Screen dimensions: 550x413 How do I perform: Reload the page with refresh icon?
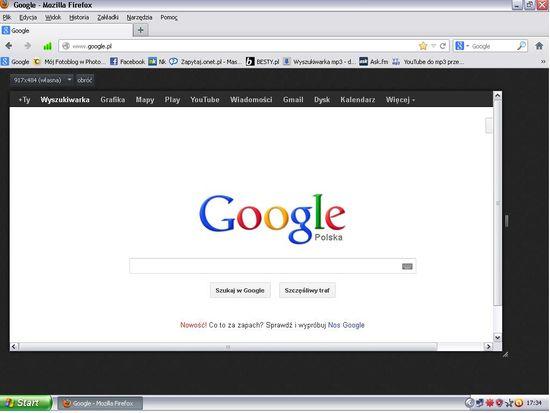pos(443,46)
